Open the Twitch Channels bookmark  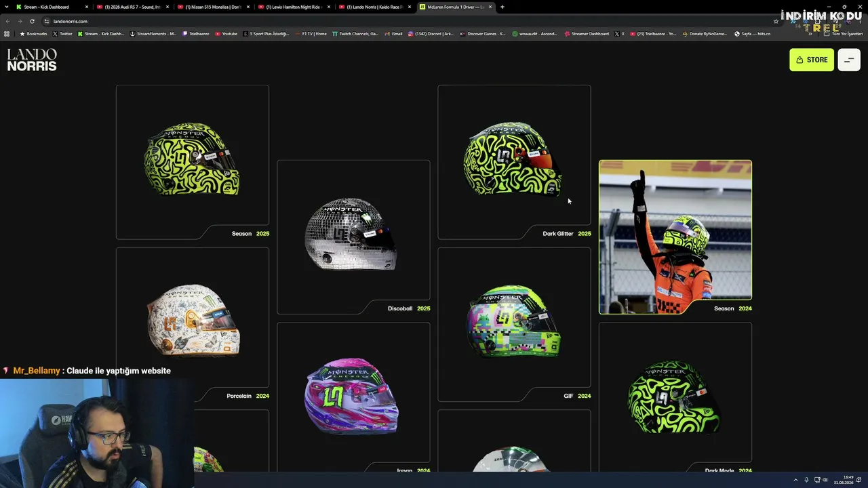tap(355, 34)
